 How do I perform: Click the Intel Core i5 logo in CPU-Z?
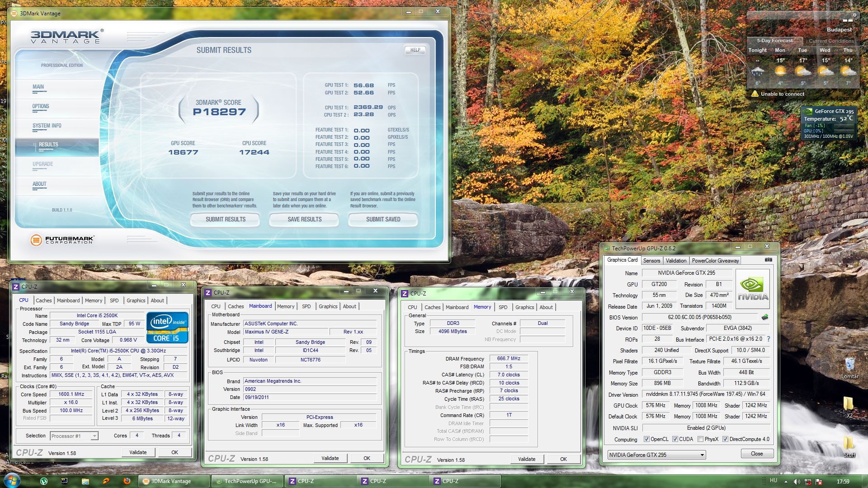click(x=167, y=327)
